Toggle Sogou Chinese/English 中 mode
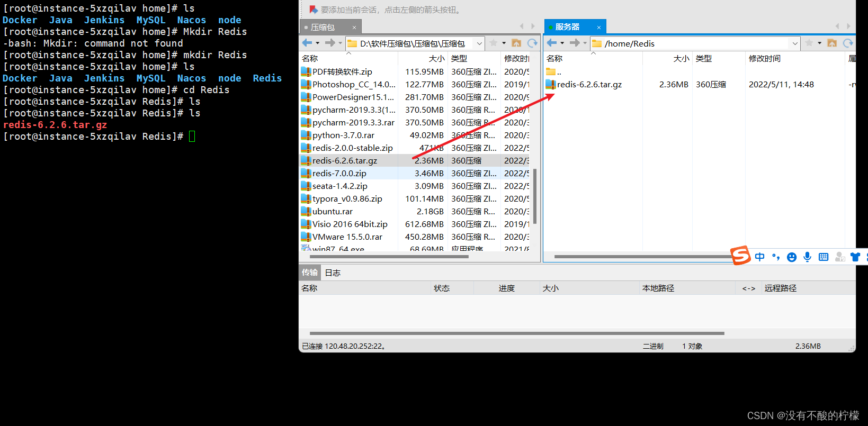This screenshot has width=868, height=426. pyautogui.click(x=760, y=257)
